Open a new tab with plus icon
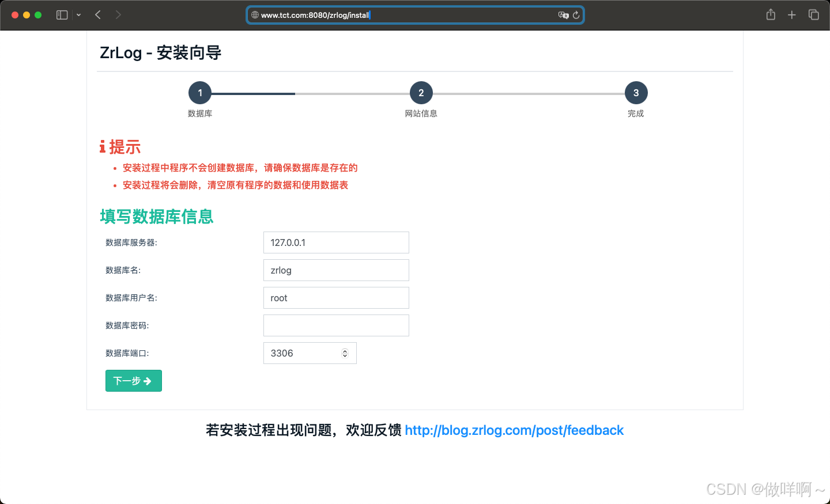The width and height of the screenshot is (830, 504). click(792, 15)
